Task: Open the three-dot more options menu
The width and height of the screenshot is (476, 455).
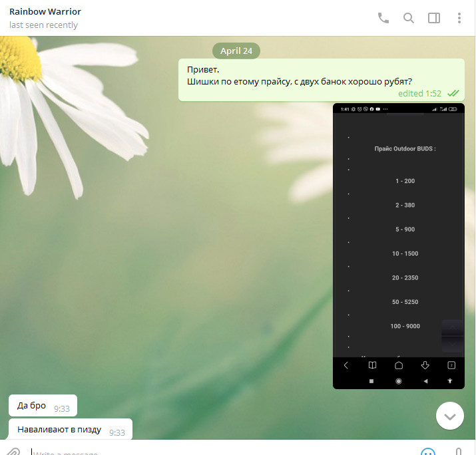Action: point(459,18)
